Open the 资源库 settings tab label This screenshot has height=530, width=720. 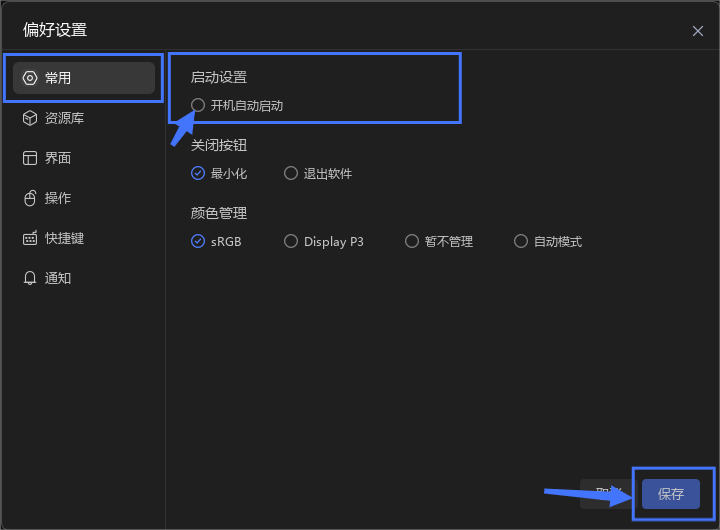pyautogui.click(x=65, y=118)
